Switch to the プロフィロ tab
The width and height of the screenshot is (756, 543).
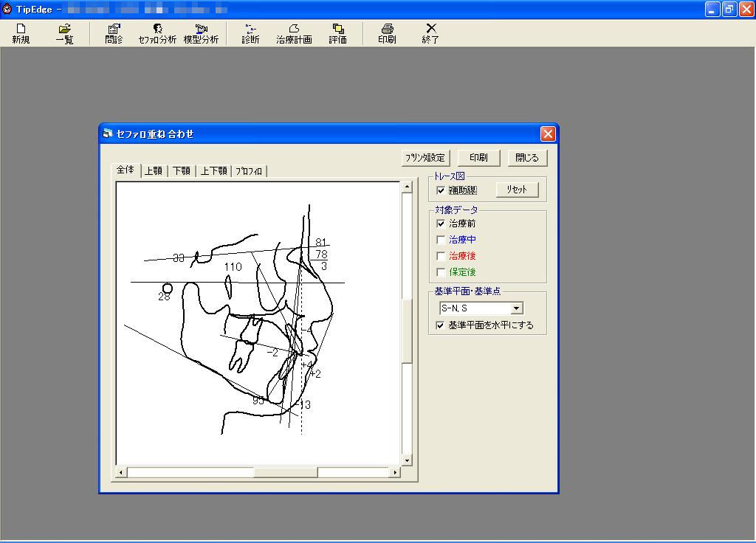249,171
